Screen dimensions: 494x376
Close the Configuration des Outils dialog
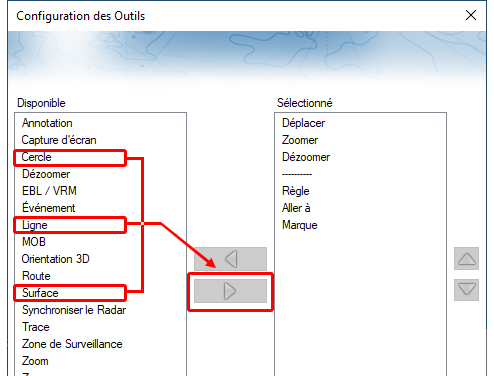471,15
